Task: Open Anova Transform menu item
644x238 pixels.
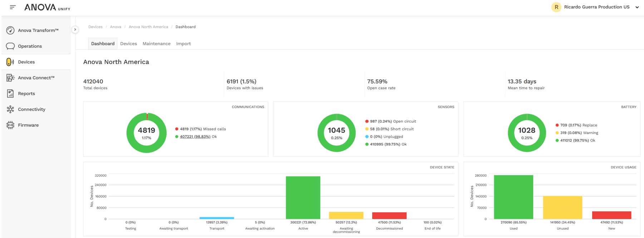Action: [x=36, y=30]
